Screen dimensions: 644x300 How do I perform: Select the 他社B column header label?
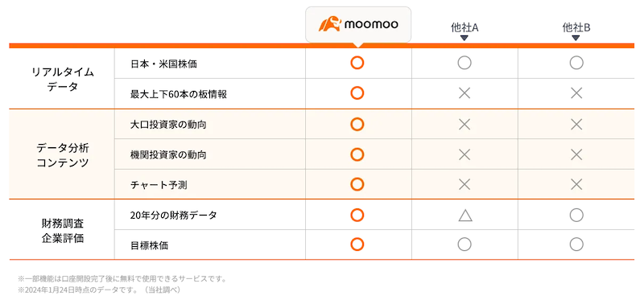pos(576,27)
